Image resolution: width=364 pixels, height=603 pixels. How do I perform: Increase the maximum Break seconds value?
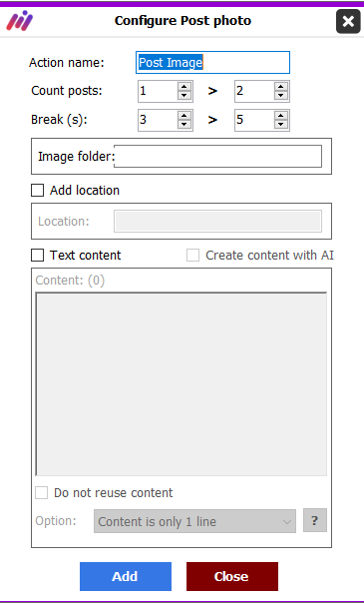pos(281,116)
